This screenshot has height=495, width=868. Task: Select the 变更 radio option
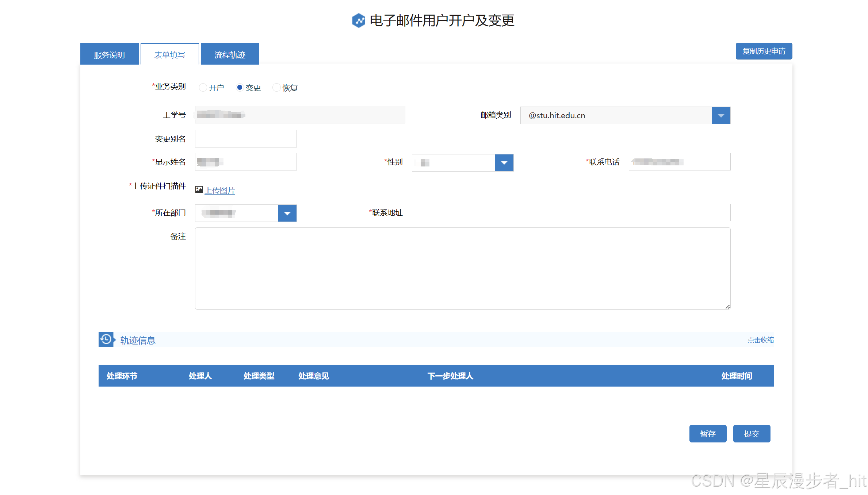click(240, 88)
